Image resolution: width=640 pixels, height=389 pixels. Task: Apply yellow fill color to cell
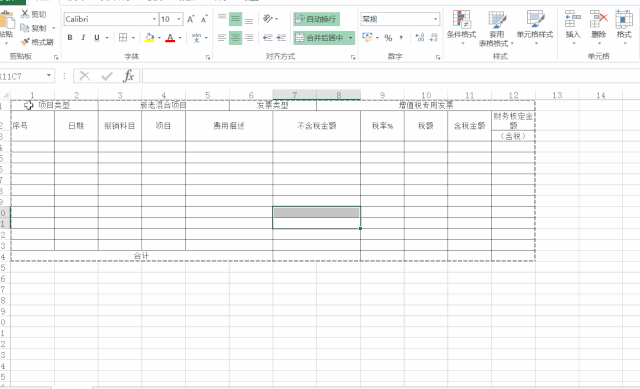150,38
